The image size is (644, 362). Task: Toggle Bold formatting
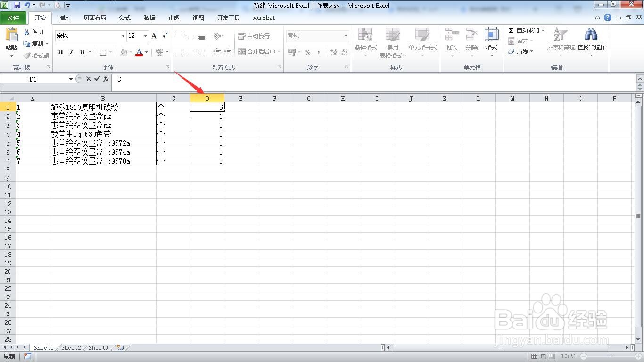(x=60, y=52)
